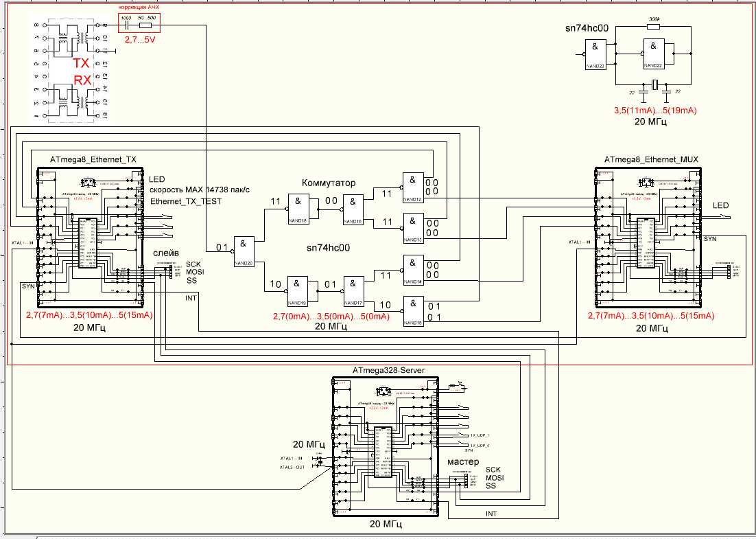Select the мастер label near SPI connector
The width and height of the screenshot is (756, 539).
click(462, 463)
